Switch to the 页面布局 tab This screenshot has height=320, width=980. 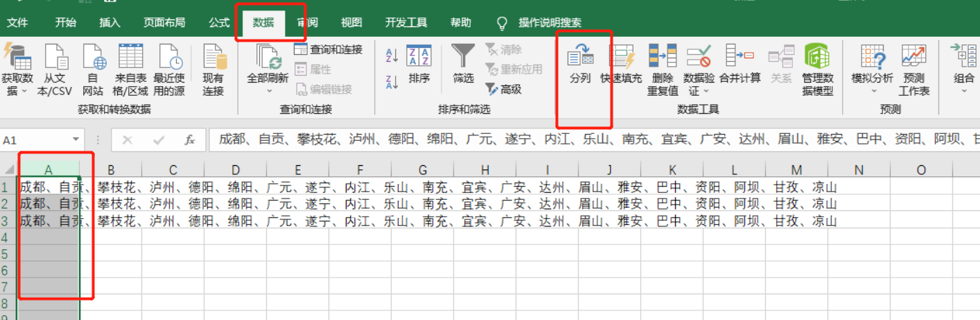164,23
